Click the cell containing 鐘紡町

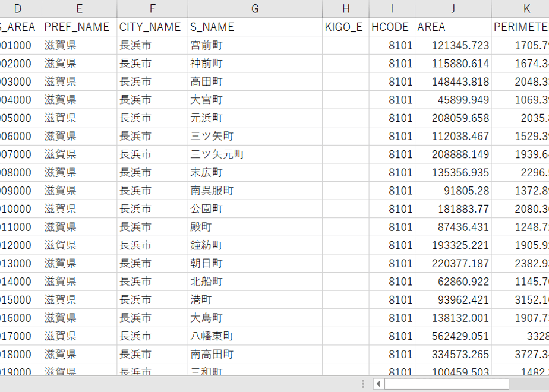255,245
